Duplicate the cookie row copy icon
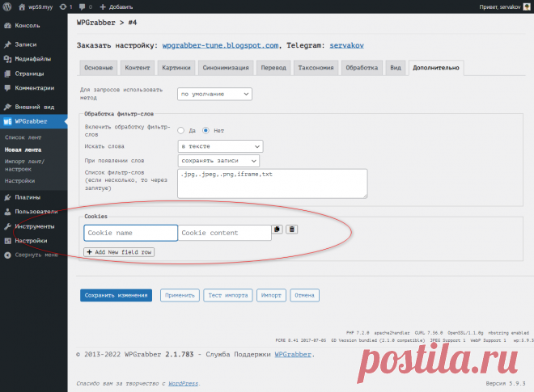Viewport: 534px width, 392px height. pos(278,230)
